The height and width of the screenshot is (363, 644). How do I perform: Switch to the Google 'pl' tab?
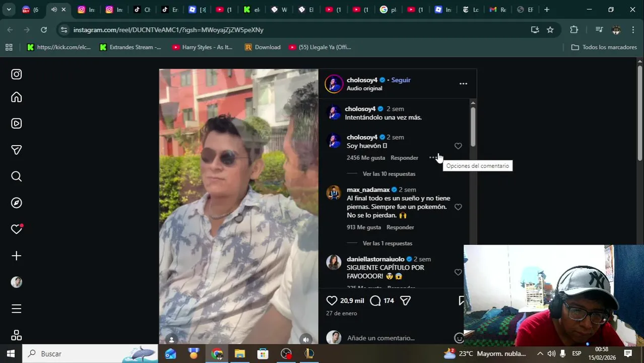click(388, 10)
